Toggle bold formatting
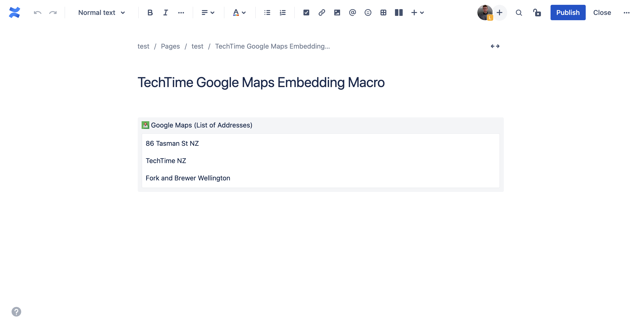 150,13
